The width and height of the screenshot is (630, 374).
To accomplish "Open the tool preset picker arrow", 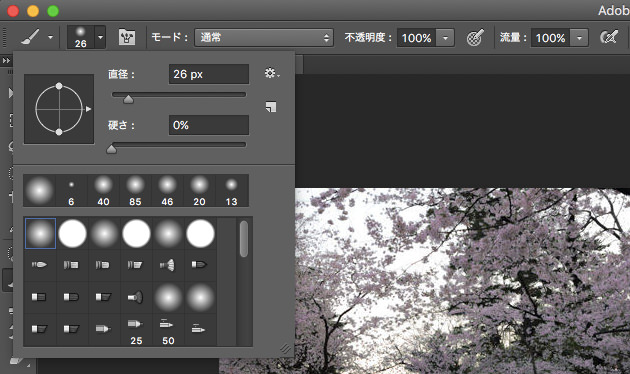I will click(x=50, y=37).
